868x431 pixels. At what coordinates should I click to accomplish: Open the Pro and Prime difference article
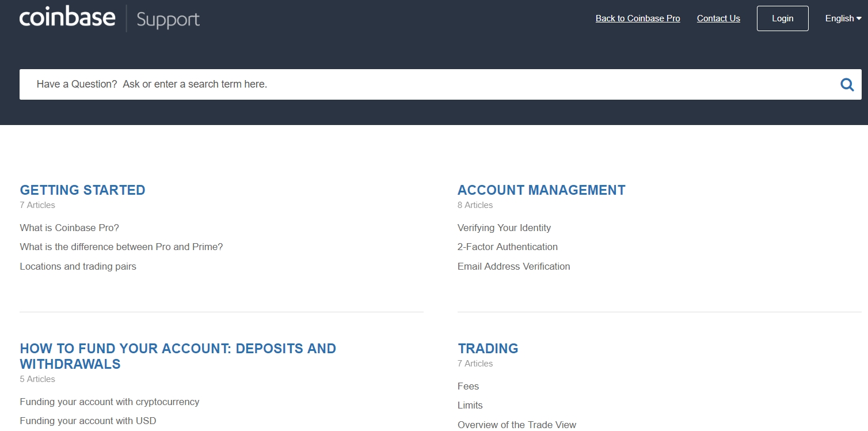coord(121,247)
